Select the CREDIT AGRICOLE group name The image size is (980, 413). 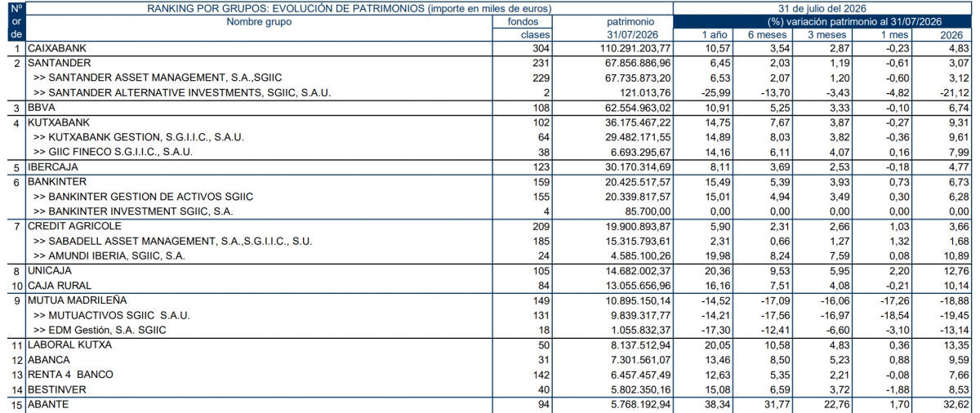(x=74, y=226)
